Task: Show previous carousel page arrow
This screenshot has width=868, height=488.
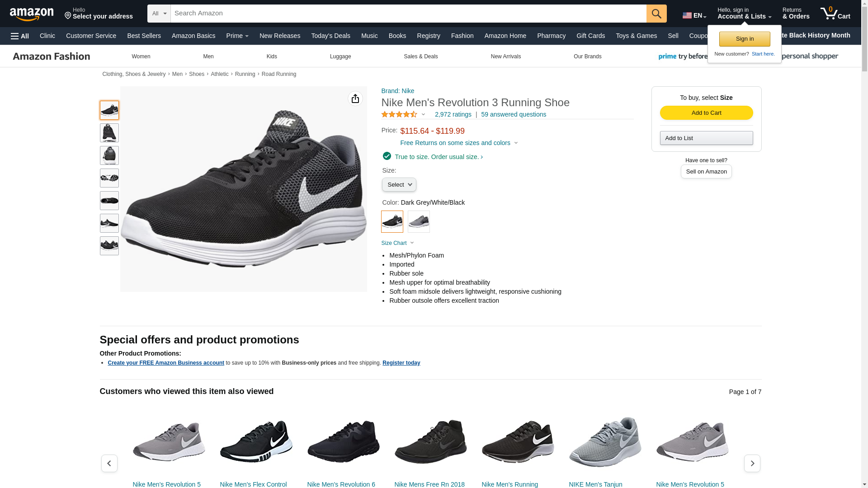Action: [x=109, y=463]
